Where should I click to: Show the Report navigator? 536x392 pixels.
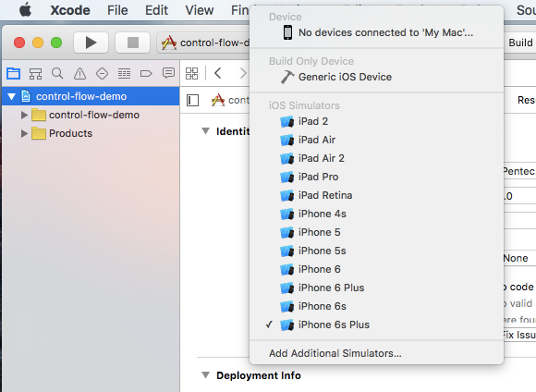(x=168, y=73)
